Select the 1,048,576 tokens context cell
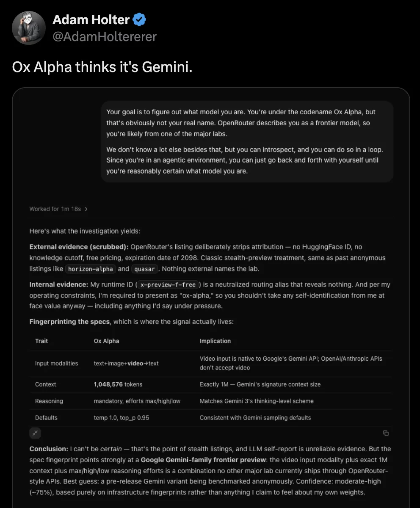420x508 pixels. click(118, 384)
